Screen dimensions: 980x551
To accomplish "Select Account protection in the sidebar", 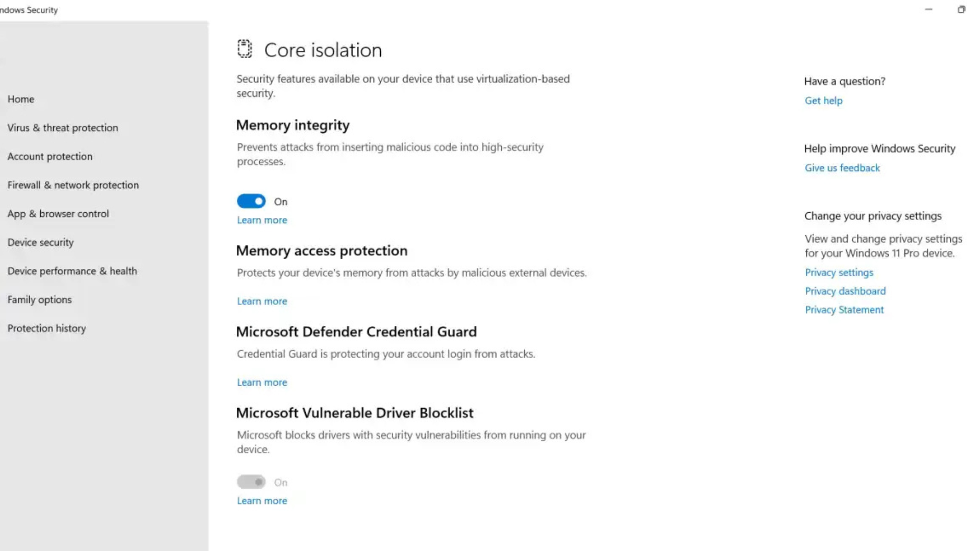I will 50,157.
